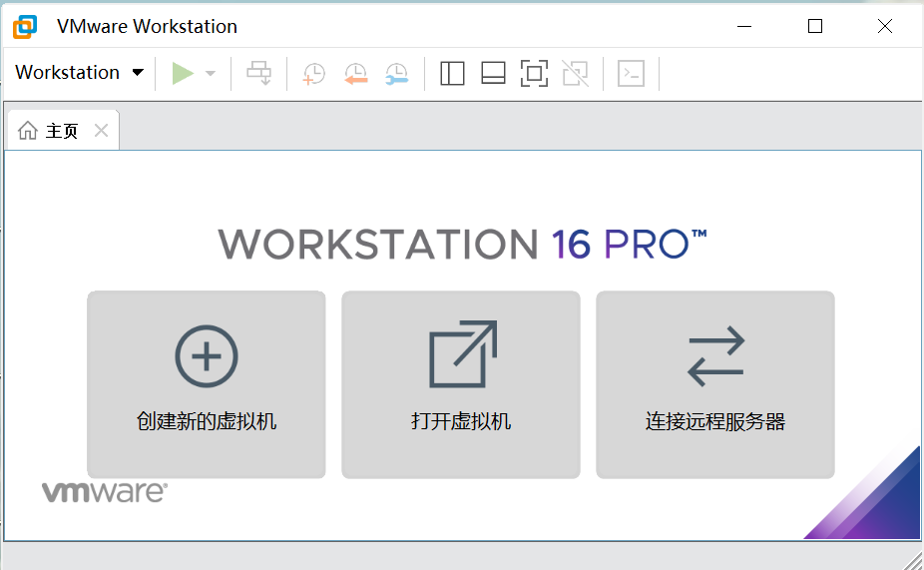The height and width of the screenshot is (570, 924).
Task: Click the green power on play button
Action: point(183,74)
